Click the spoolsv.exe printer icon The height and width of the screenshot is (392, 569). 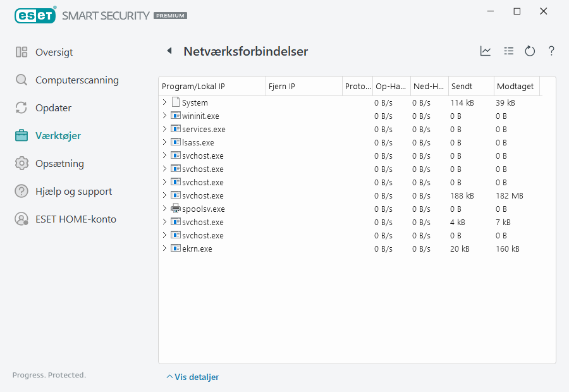pyautogui.click(x=176, y=209)
